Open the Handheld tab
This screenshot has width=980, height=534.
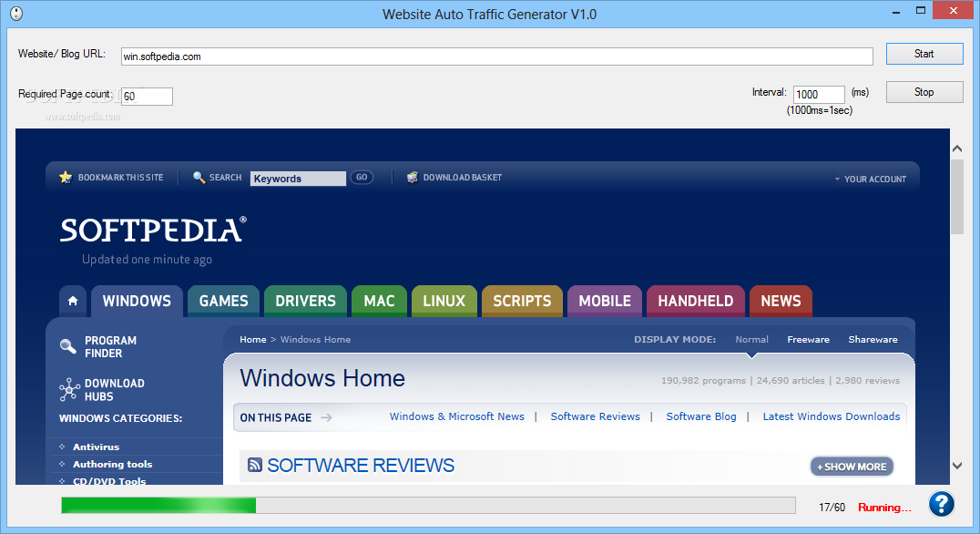pos(696,301)
